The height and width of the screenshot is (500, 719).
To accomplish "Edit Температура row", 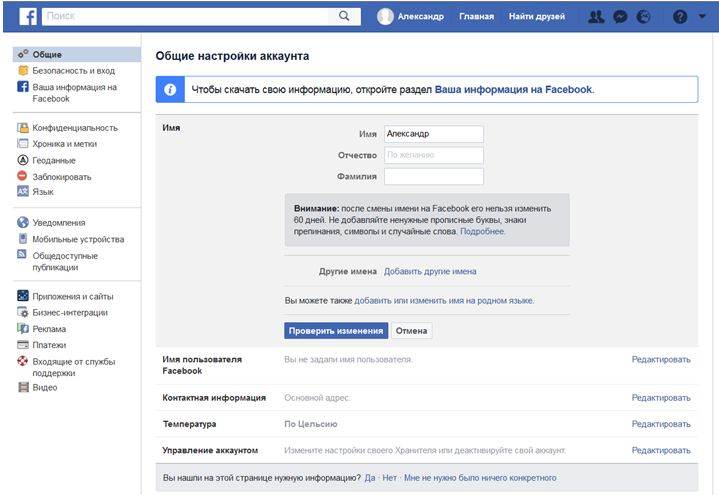I will click(661, 424).
